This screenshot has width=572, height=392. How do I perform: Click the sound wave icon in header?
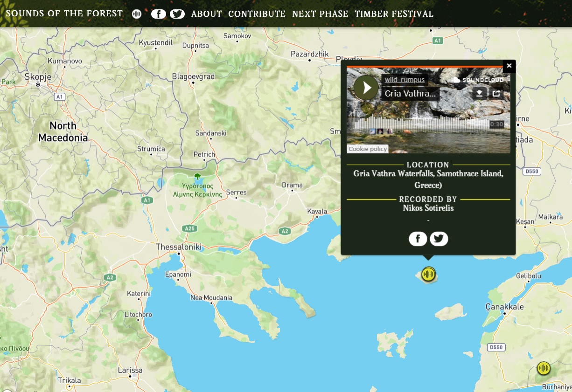click(136, 14)
